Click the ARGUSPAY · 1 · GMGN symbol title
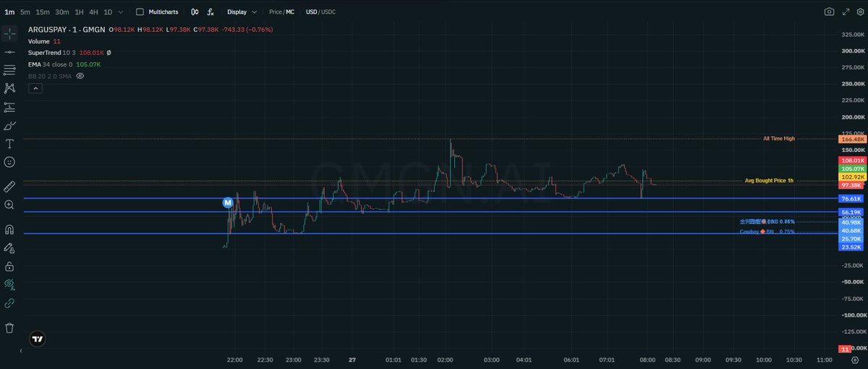Viewport: 868px width, 369px height. pos(67,30)
